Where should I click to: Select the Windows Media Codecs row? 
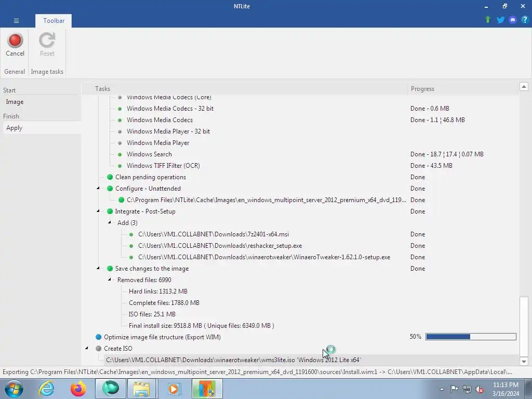tap(159, 120)
